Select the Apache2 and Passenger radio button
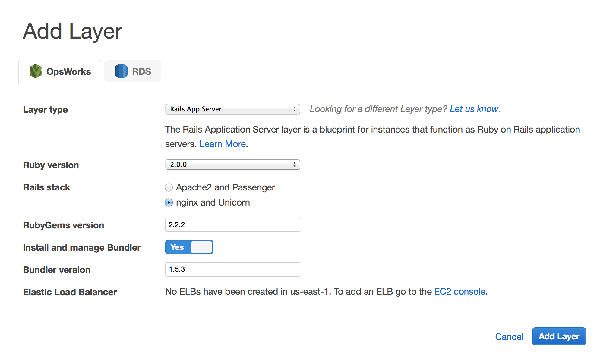The width and height of the screenshot is (600, 364). 169,187
